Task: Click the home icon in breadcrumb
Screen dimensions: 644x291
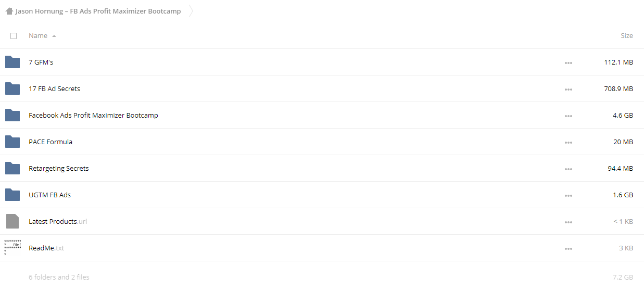Action: tap(9, 11)
